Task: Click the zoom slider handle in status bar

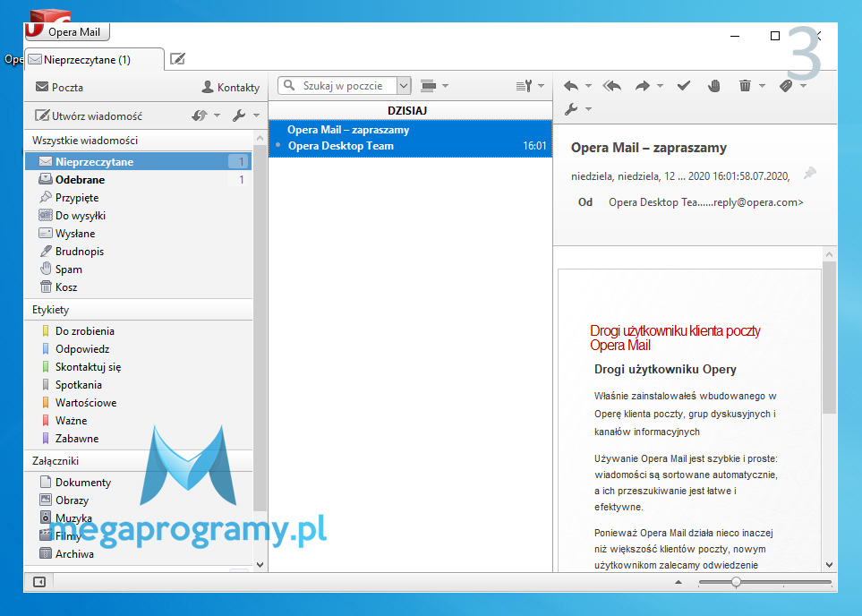Action: (x=736, y=582)
